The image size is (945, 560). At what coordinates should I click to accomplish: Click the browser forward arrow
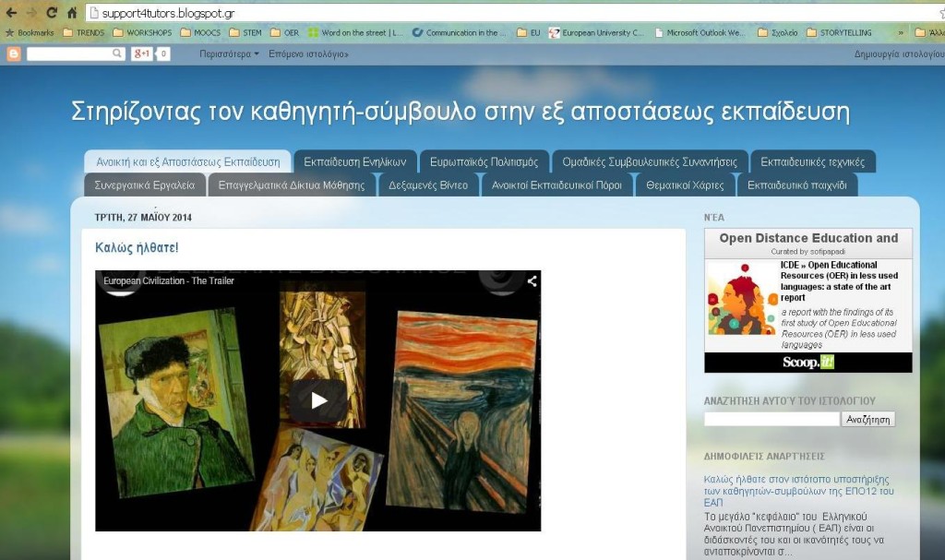[x=31, y=12]
